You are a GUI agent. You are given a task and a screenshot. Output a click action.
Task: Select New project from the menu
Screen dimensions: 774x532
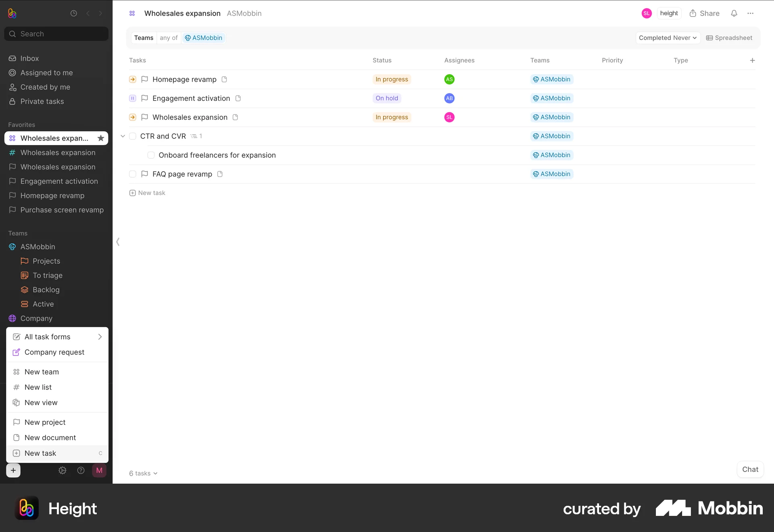pos(45,422)
